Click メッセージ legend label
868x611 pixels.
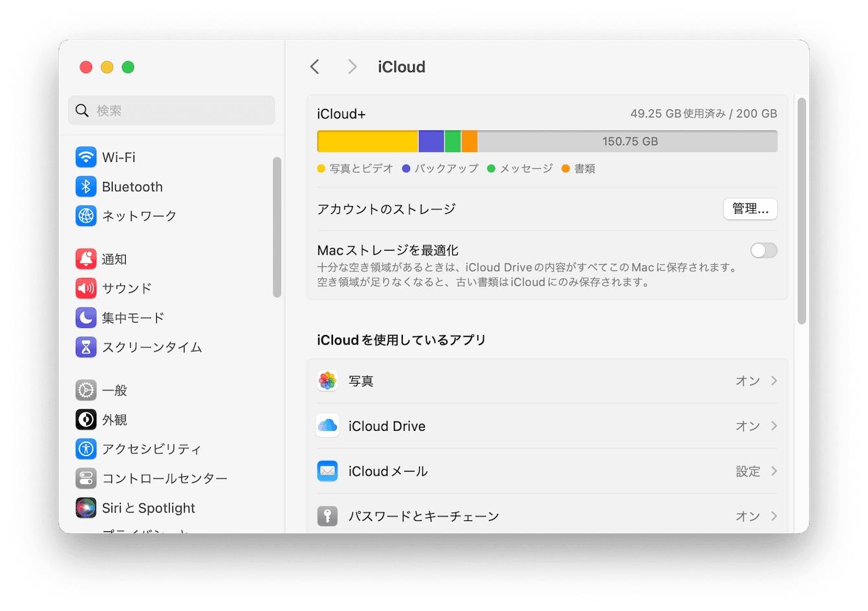click(x=526, y=168)
